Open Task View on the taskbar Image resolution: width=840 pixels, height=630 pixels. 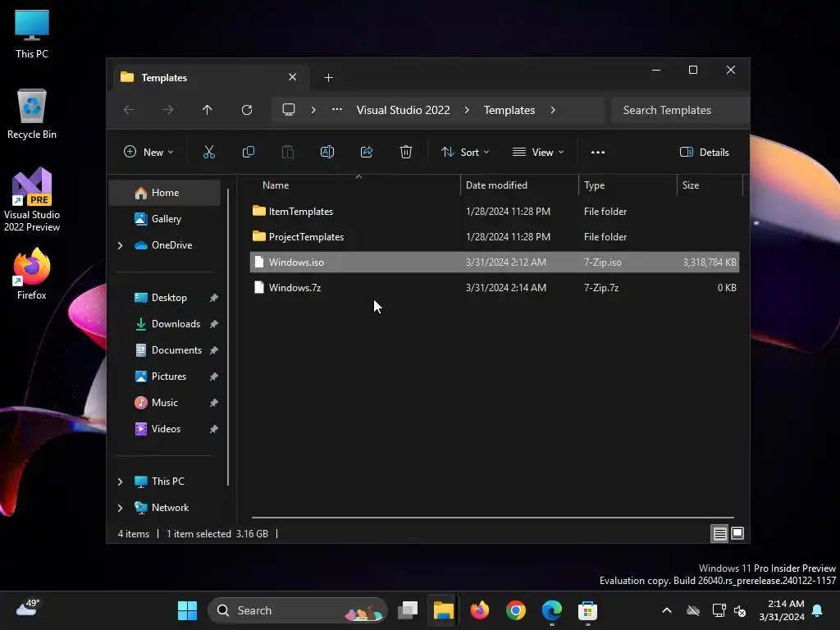point(408,610)
